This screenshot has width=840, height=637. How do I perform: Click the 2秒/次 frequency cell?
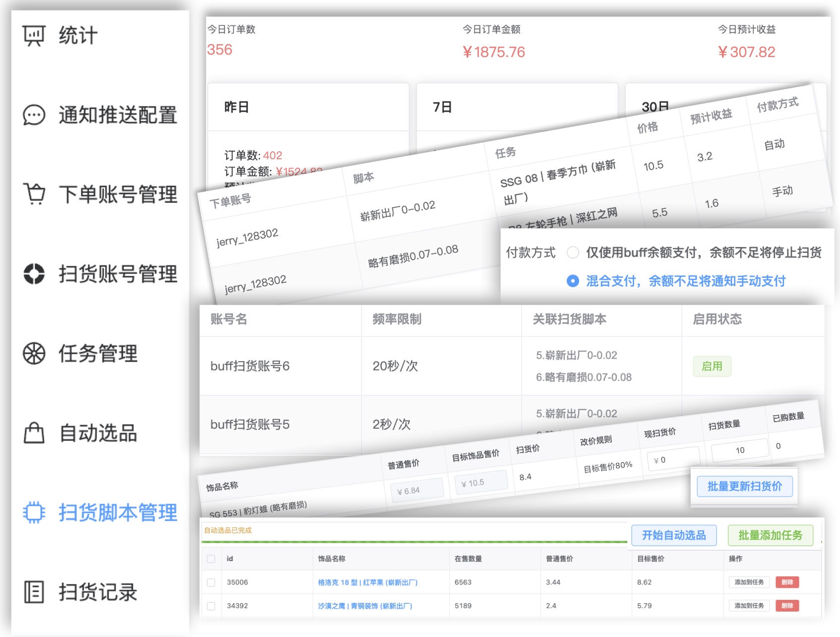[x=391, y=425]
